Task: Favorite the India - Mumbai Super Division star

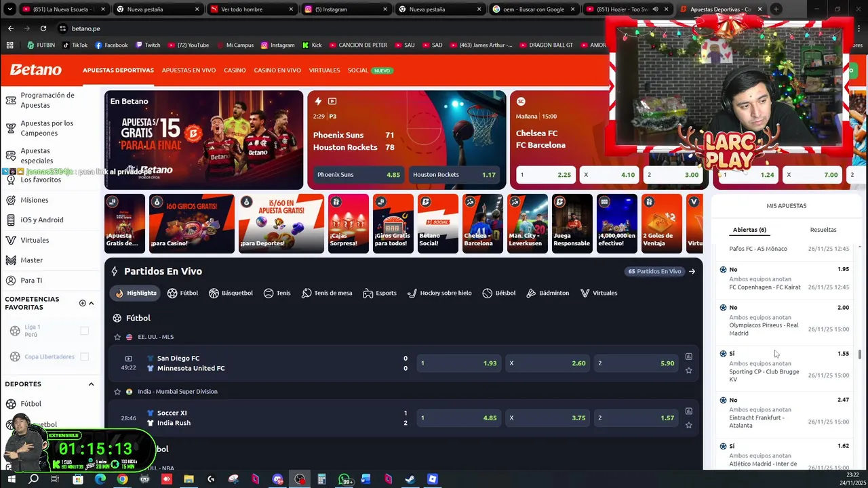Action: [117, 392]
